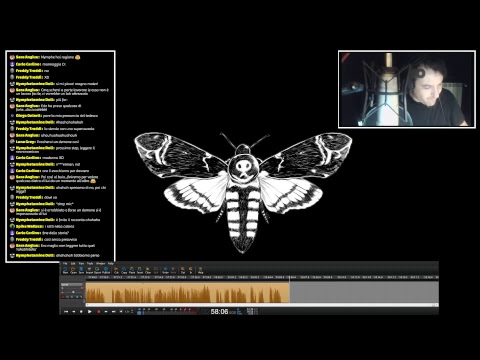480x360 pixels.
Task: Click the rewind transport button
Action: click(74, 312)
